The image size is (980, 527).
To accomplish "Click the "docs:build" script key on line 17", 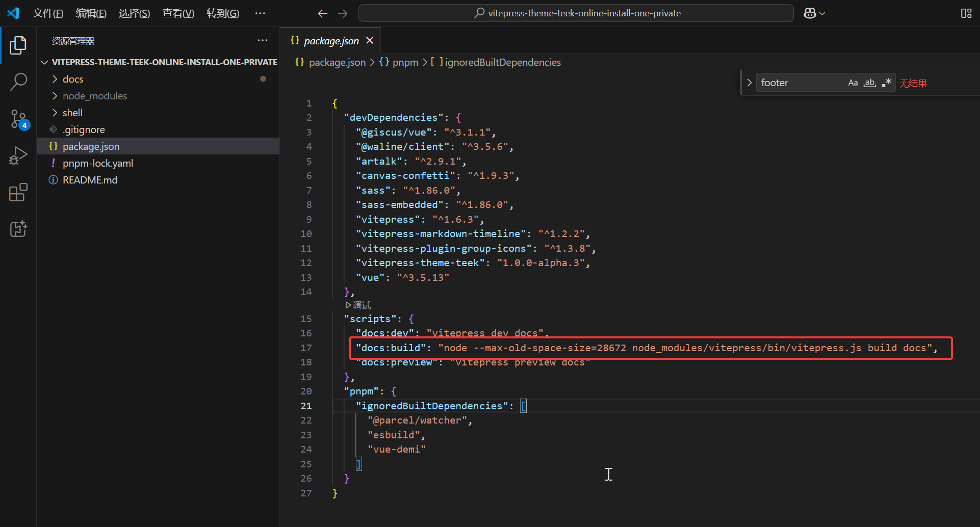I will coord(391,348).
